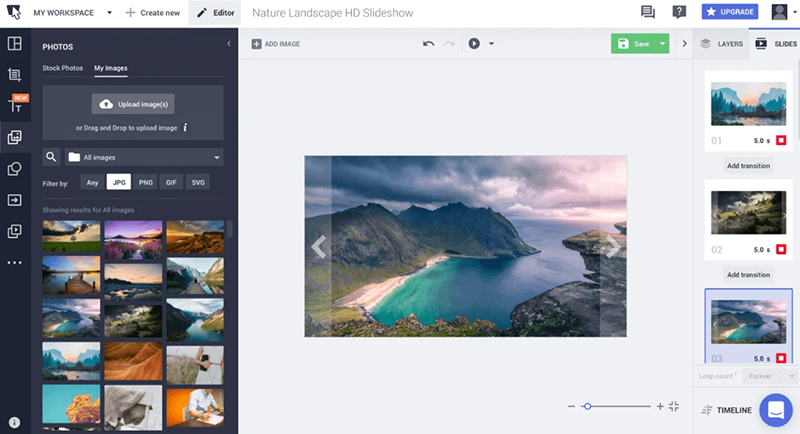Screen dimensions: 800x434
Task: Open the Shapes tool in the sidebar
Action: [x=15, y=169]
